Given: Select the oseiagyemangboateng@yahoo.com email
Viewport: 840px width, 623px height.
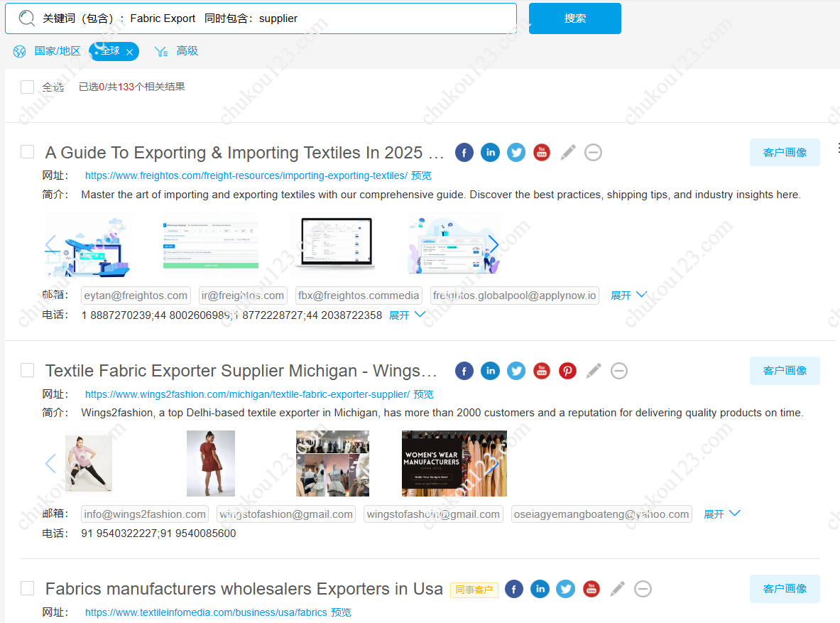Looking at the screenshot, I should point(601,514).
